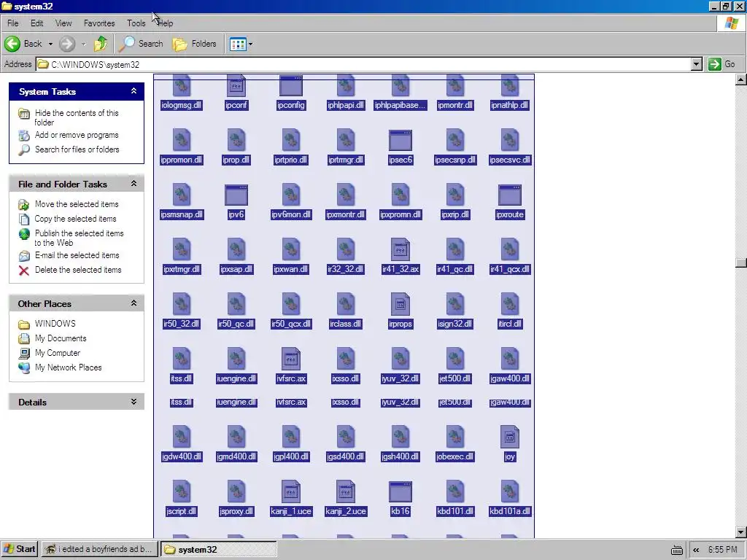
Task: Expand the Details panel
Action: click(x=134, y=402)
